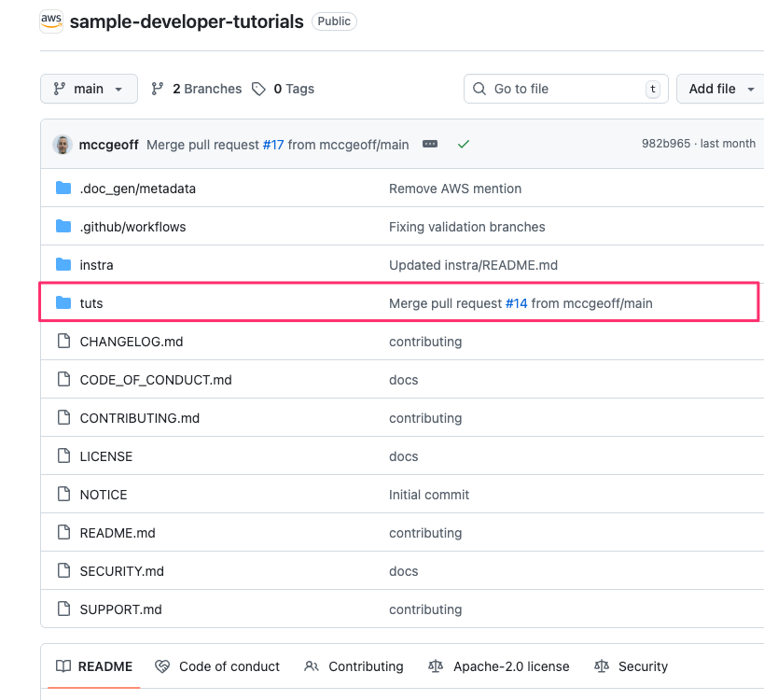764x700 pixels.
Task: Open CONTRIBUTING.md file
Action: click(140, 418)
